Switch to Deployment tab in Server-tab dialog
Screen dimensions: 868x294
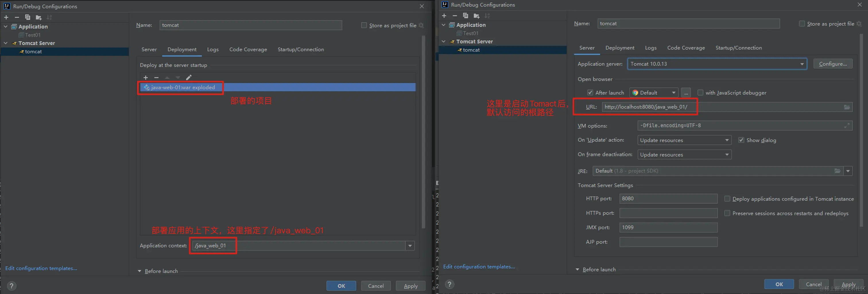pos(620,48)
